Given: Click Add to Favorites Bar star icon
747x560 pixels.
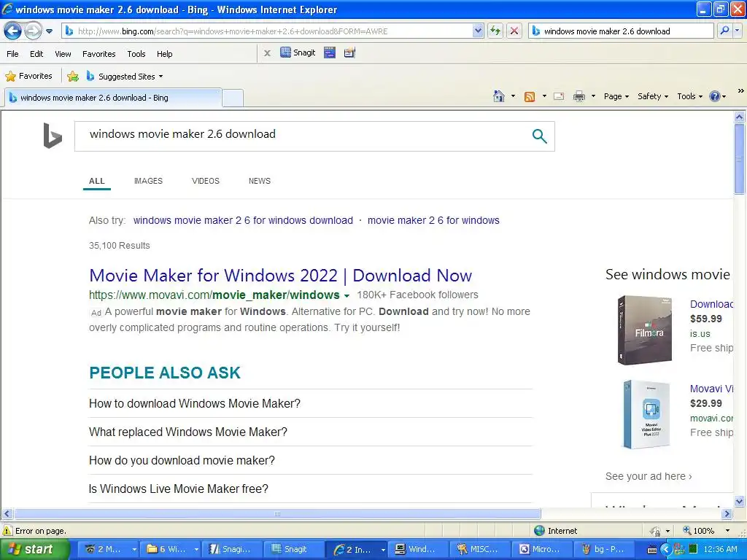Looking at the screenshot, I should point(73,76).
